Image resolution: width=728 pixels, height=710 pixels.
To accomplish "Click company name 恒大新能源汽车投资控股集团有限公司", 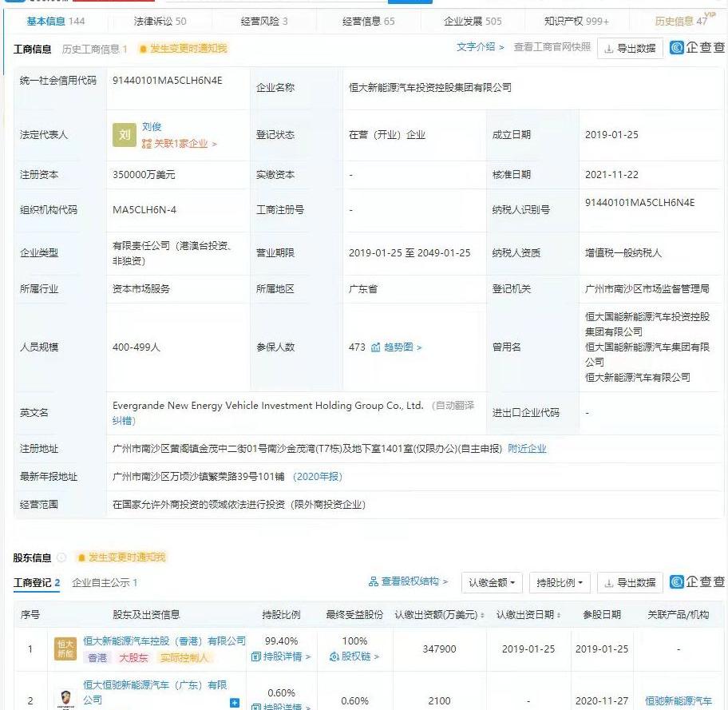I will (x=430, y=87).
